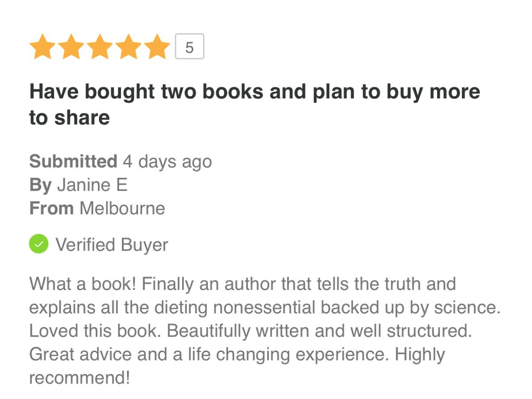Click the bold "By" label
This screenshot has height=399, width=532.
[40, 185]
